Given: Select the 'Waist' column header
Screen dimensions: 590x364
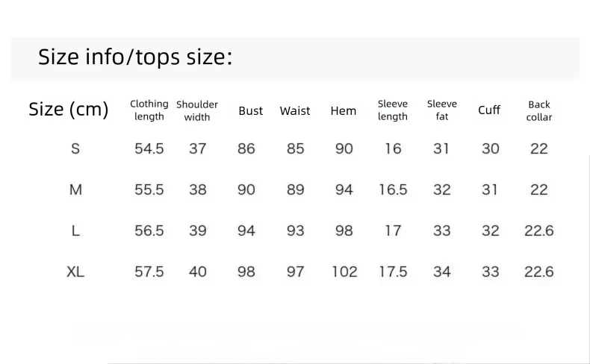Looking at the screenshot, I should (x=295, y=111).
